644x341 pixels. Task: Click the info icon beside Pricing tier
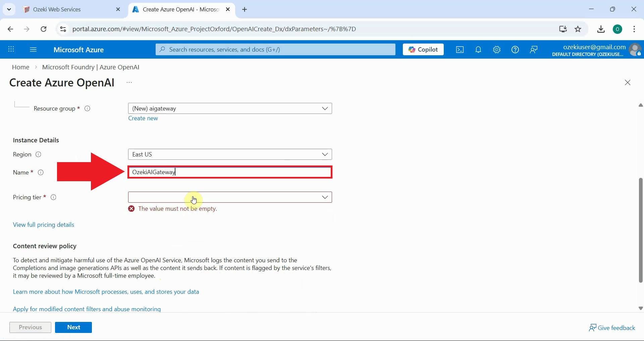(x=53, y=197)
